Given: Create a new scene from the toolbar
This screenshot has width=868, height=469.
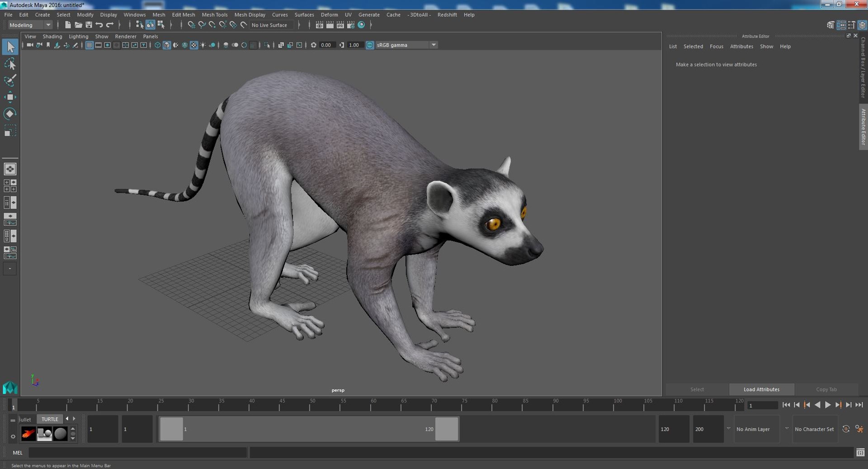Looking at the screenshot, I should [x=68, y=25].
